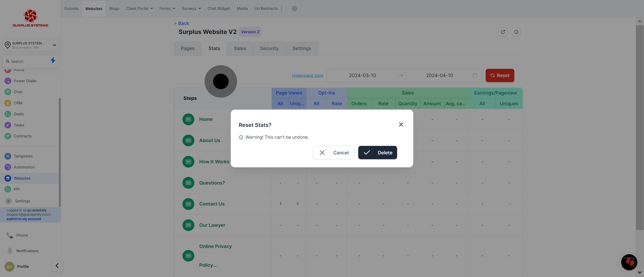
Task: Click the start date 2024-03-10 field
Action: pyautogui.click(x=362, y=76)
